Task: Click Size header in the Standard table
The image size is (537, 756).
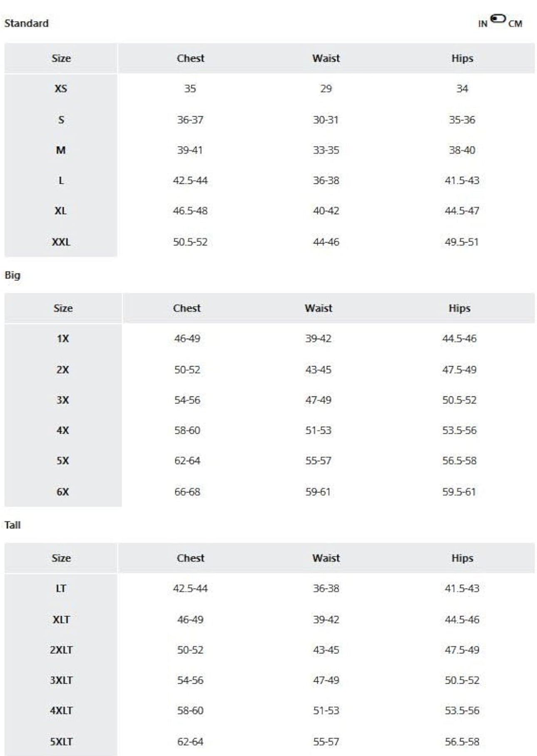Action: coord(61,58)
